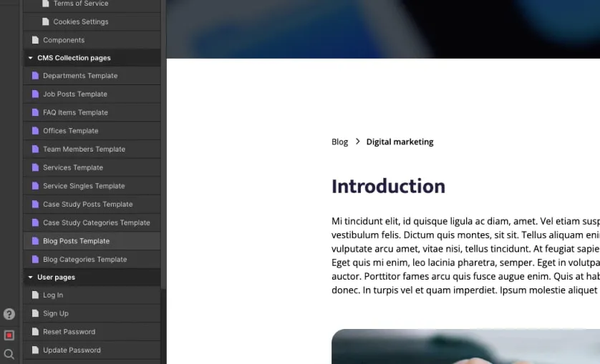Open the search magnifier icon
The height and width of the screenshot is (364, 600).
(x=9, y=355)
